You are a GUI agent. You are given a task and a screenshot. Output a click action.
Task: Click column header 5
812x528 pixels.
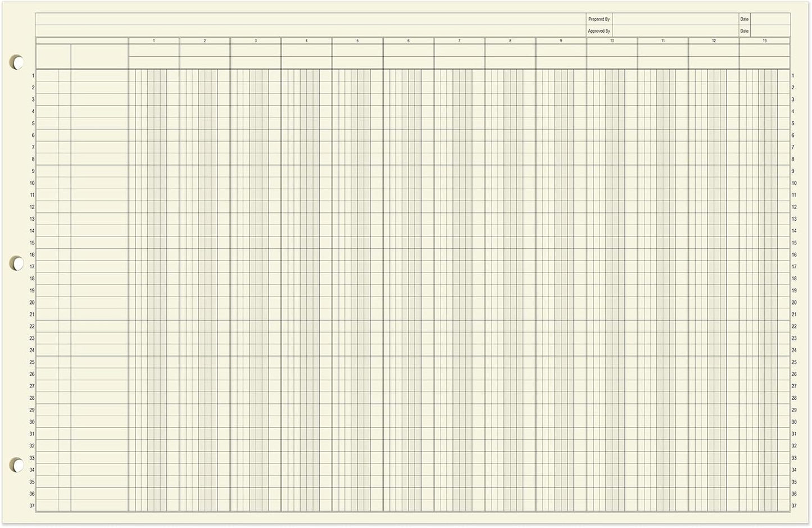357,40
